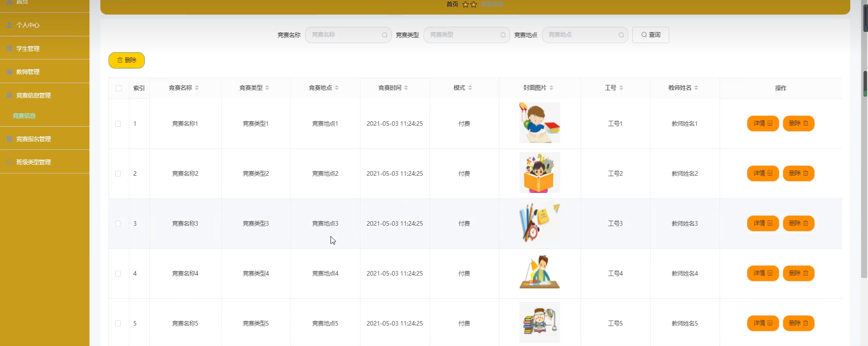
Task: Delete row 竞赛名称2 with its 删除 button
Action: [799, 173]
